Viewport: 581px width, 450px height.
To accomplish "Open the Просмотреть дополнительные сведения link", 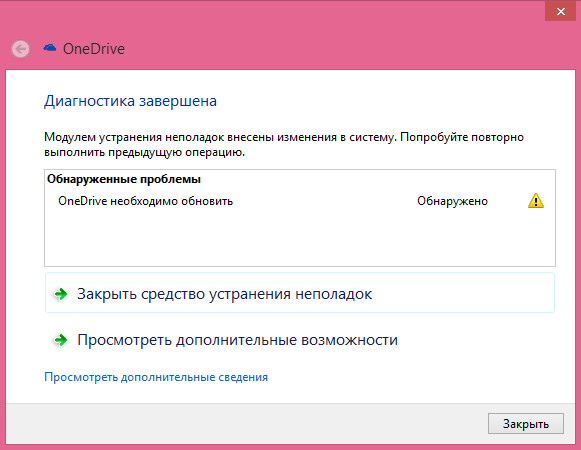I will click(x=156, y=377).
